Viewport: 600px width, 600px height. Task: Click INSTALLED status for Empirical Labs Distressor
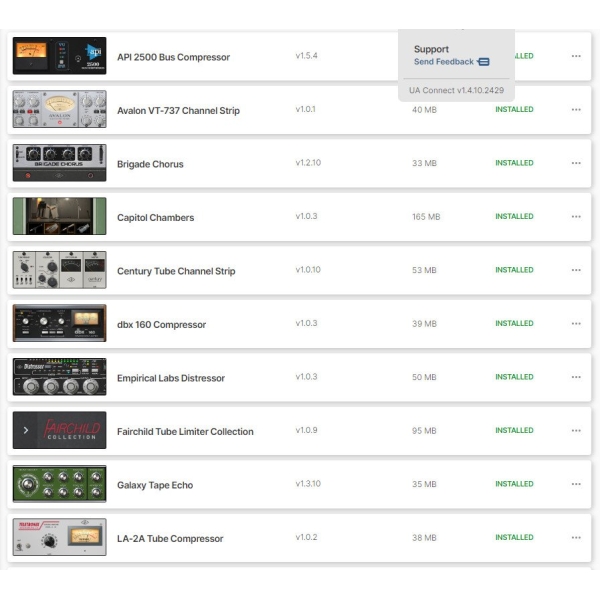(514, 377)
